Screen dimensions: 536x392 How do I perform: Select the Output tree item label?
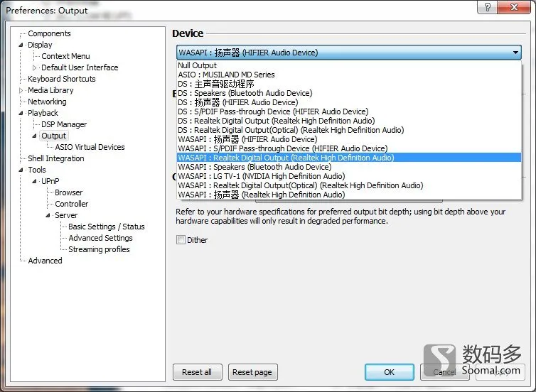point(53,136)
